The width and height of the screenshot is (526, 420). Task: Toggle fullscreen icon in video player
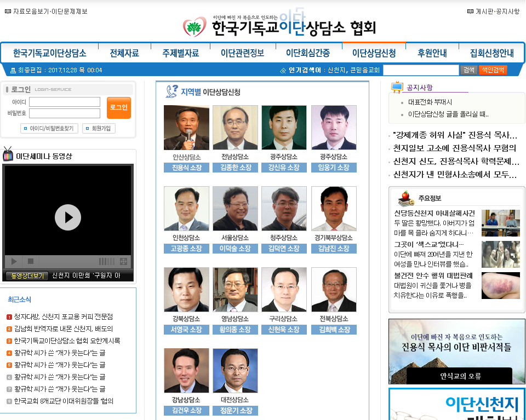[x=123, y=261]
